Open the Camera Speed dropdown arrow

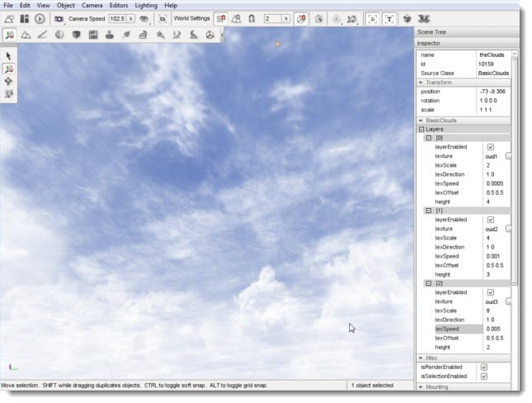(x=130, y=18)
